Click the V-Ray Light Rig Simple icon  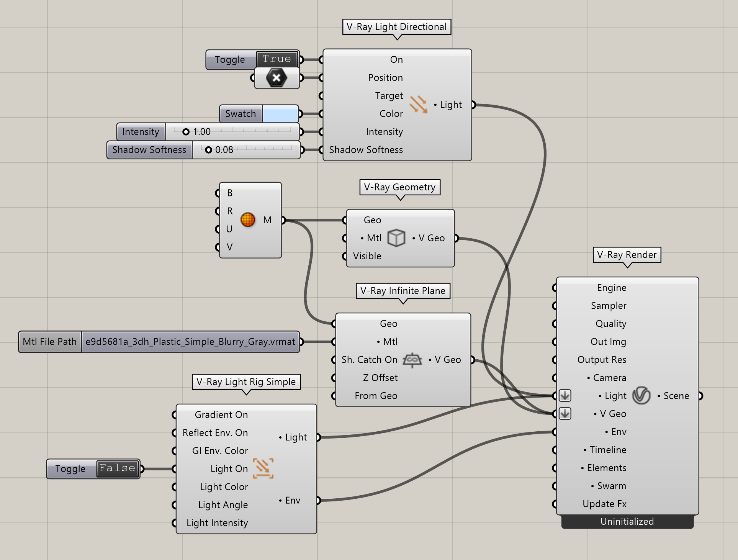(x=263, y=468)
